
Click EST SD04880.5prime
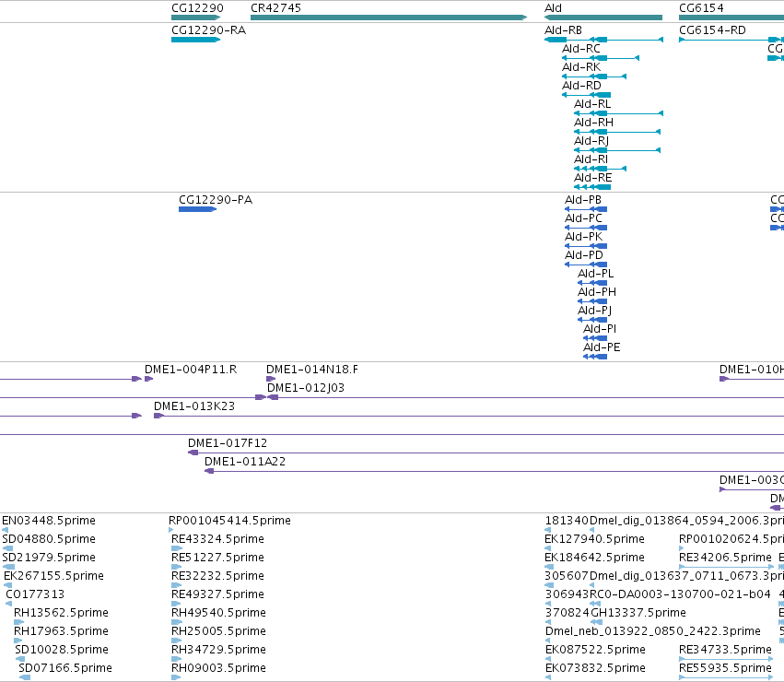[x=49, y=539]
